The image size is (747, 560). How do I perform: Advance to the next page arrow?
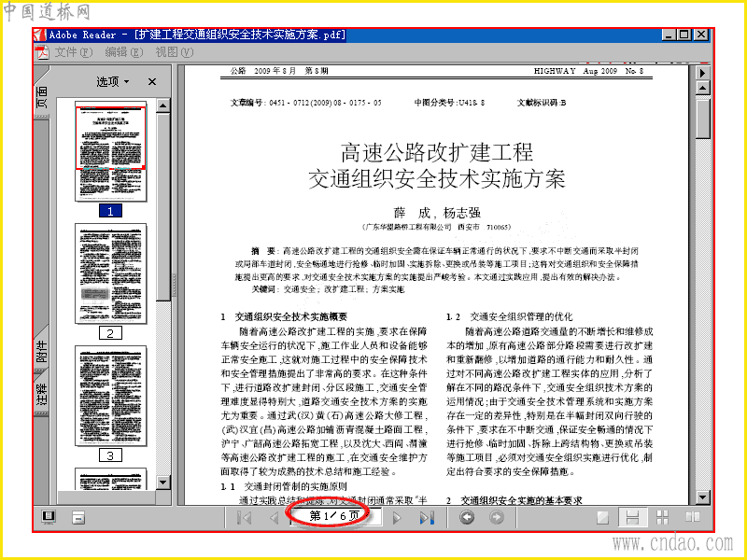(x=396, y=517)
